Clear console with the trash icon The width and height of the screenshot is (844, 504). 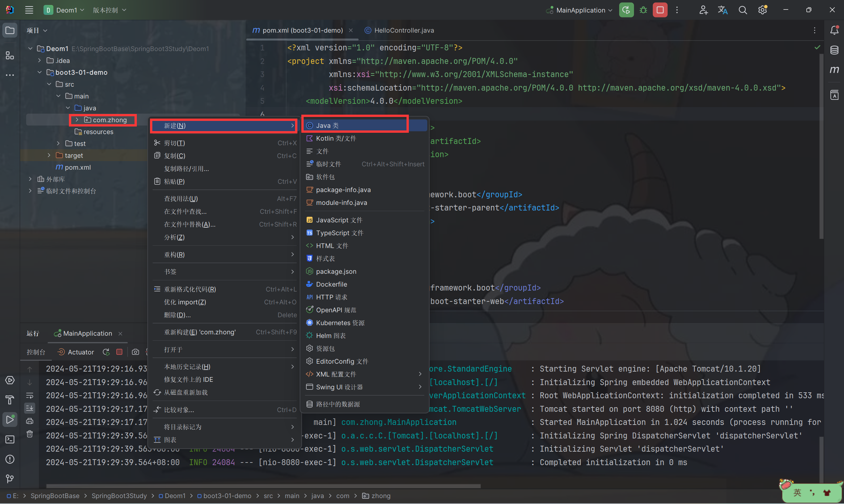[x=30, y=434]
